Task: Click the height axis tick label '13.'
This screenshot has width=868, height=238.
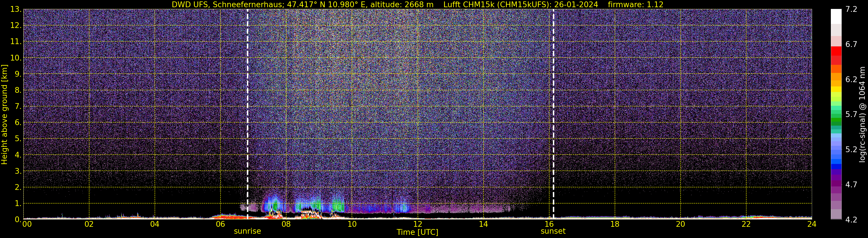Action: coord(16,10)
